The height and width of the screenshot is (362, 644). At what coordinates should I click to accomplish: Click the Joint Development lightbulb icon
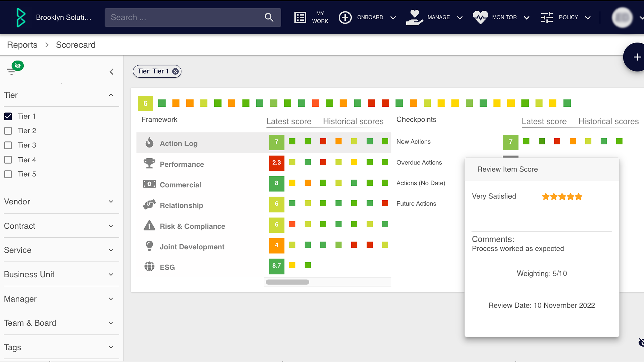(x=149, y=246)
